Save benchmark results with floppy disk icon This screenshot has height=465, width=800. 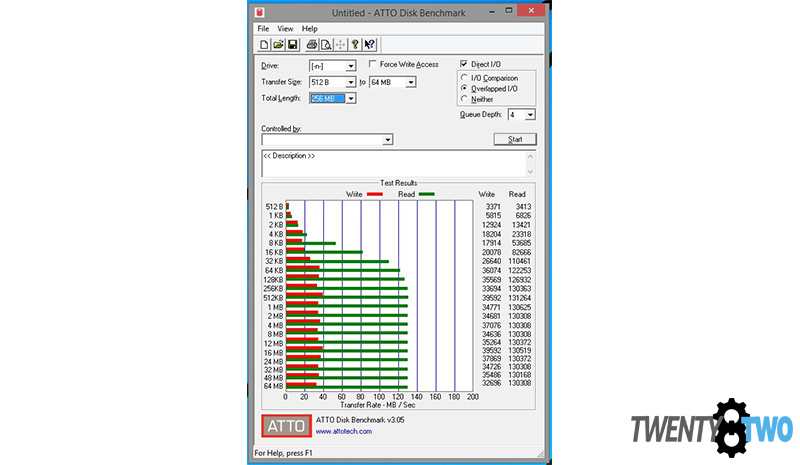tap(292, 45)
